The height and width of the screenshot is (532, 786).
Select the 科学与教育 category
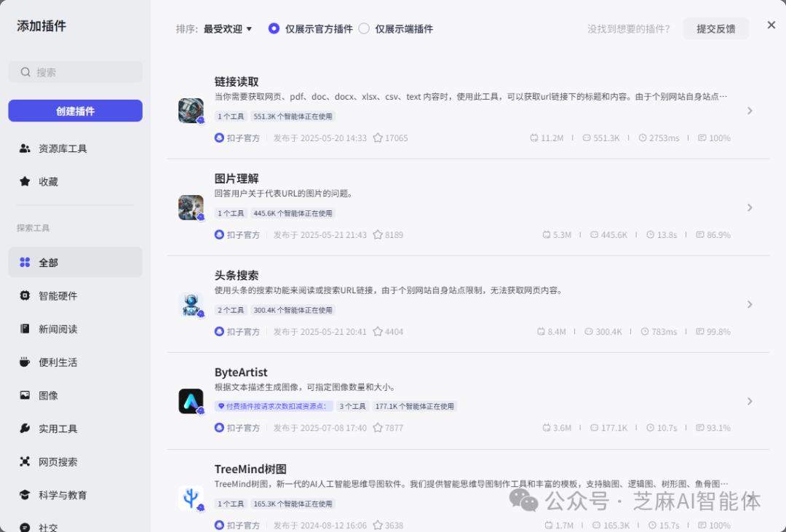[75, 494]
